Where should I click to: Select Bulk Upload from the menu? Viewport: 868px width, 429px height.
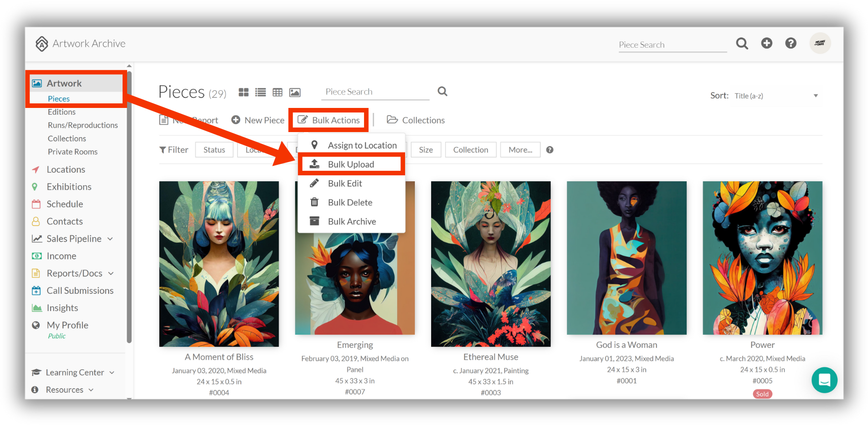[351, 164]
